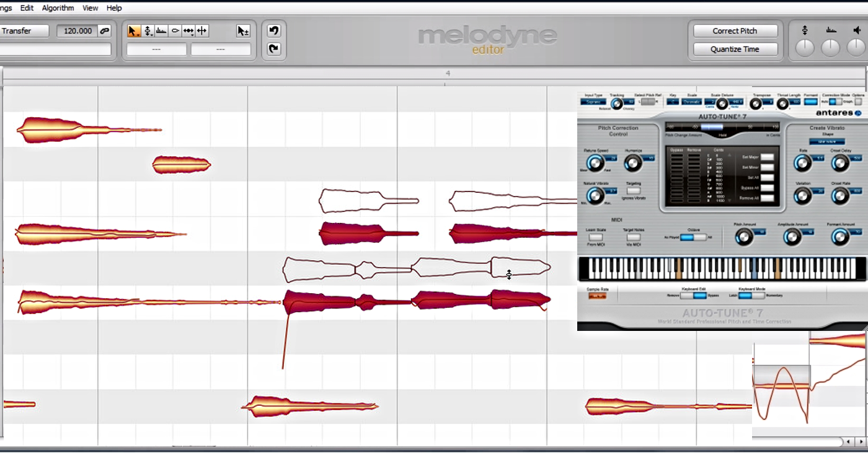Open the Input Type dropdown in Auto-Tune
Viewport: 868px width, 453px height.
[593, 102]
